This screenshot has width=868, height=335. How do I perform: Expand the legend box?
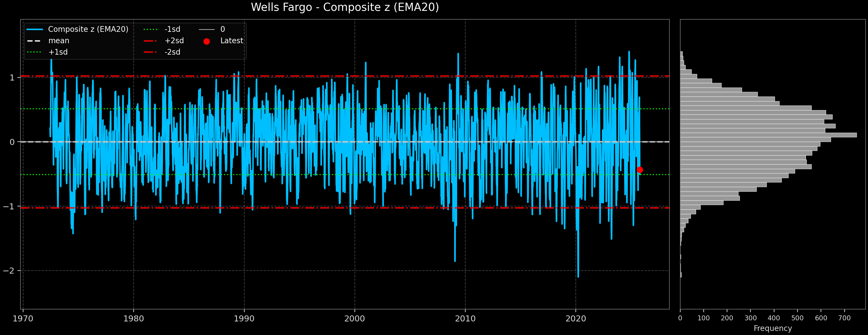tap(135, 41)
